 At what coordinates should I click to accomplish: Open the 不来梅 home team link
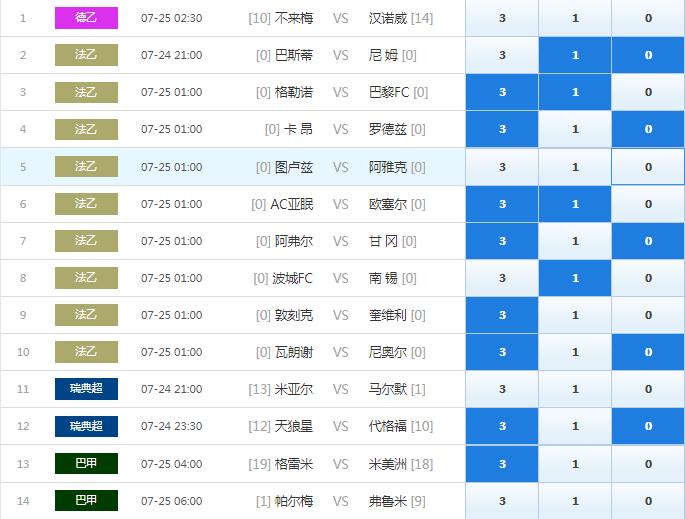[x=293, y=18]
